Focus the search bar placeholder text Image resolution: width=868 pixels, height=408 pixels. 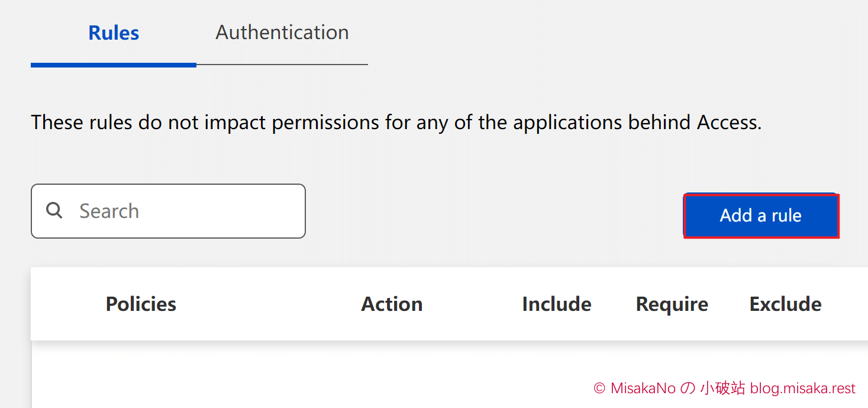[x=109, y=210]
